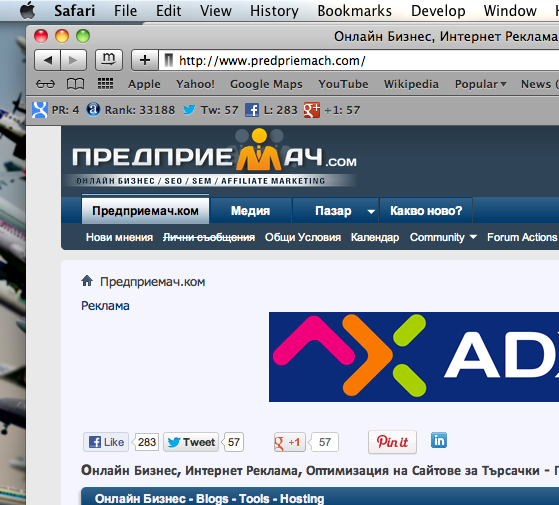Click the Google+ icon in SEO bar
The image size is (559, 505).
(x=312, y=110)
